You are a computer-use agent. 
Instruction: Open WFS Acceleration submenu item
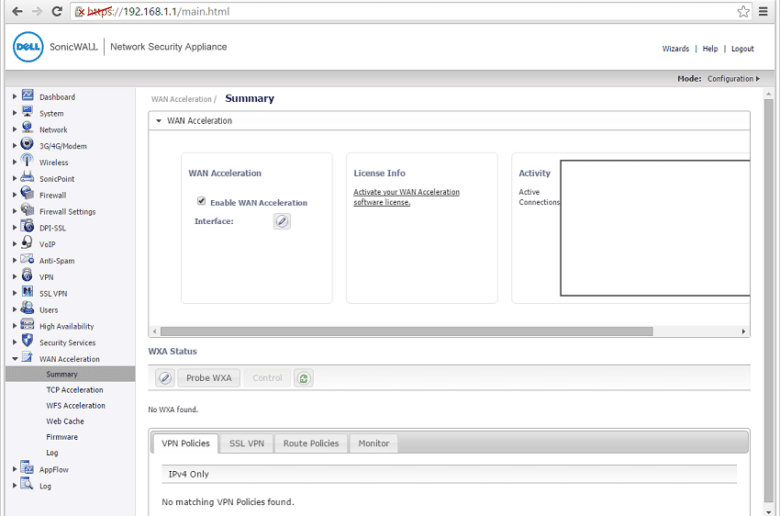coord(76,406)
